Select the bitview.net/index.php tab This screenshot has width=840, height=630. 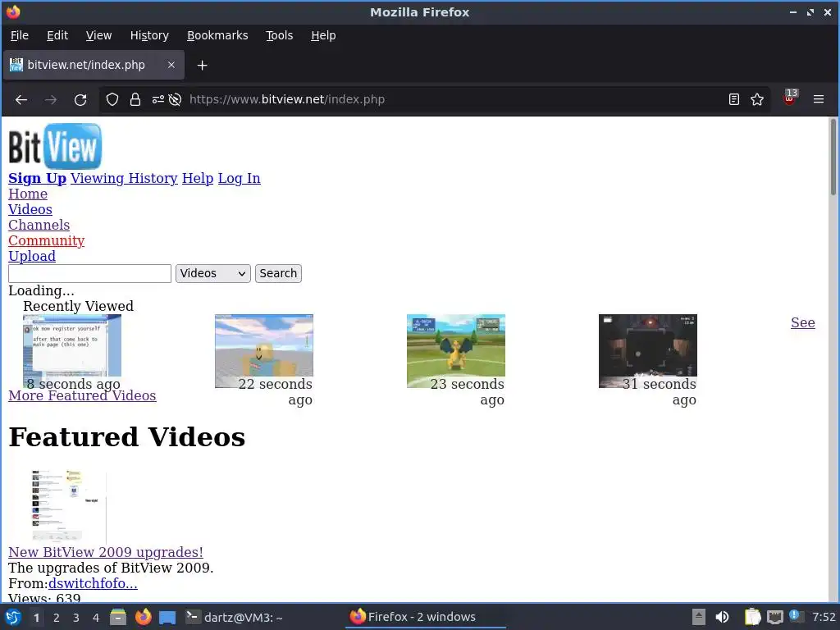[x=94, y=65]
